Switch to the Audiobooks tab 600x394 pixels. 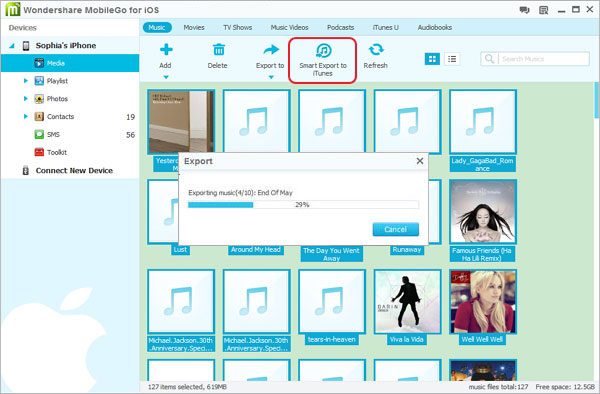pyautogui.click(x=435, y=28)
